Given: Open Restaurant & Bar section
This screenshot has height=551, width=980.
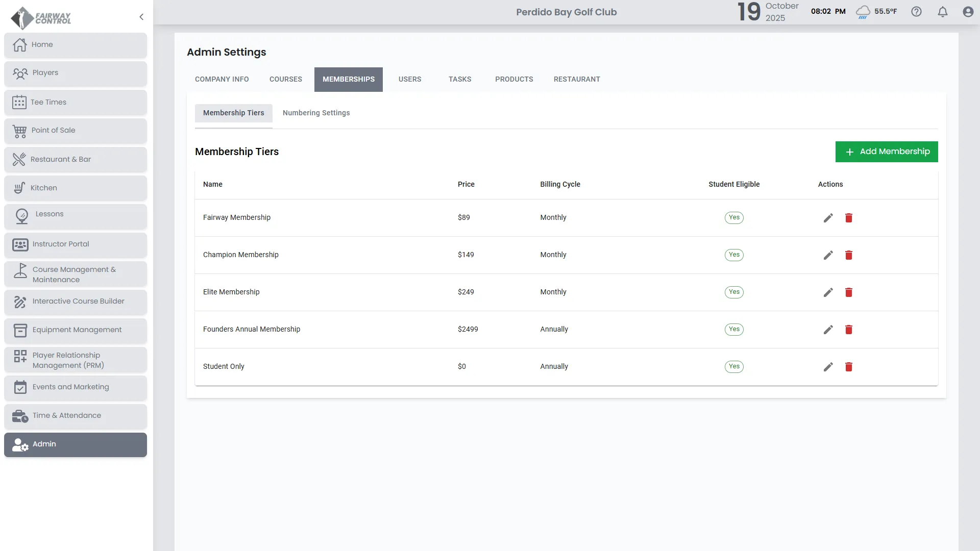Looking at the screenshot, I should [76, 159].
